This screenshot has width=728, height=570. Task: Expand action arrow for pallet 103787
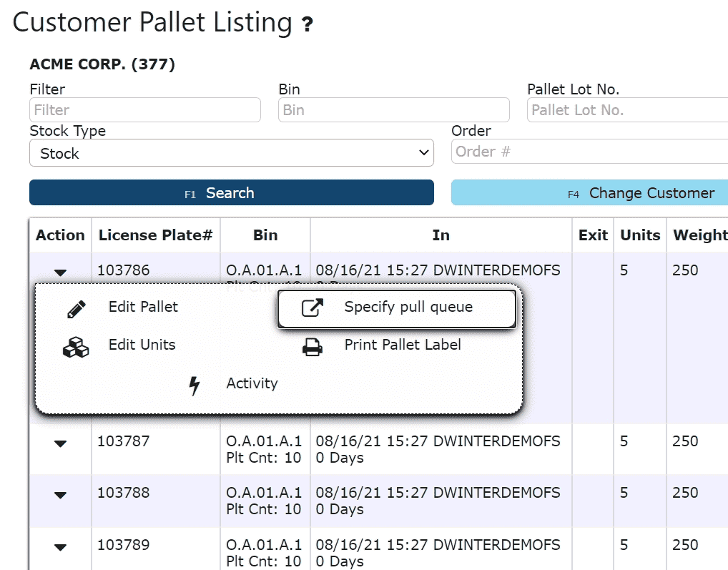(61, 443)
